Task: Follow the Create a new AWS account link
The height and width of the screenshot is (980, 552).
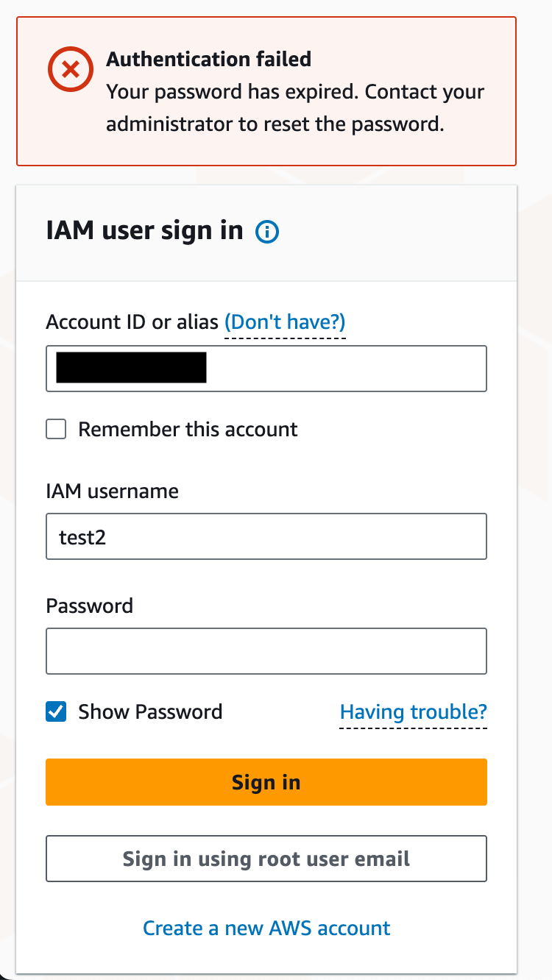Action: [x=266, y=928]
